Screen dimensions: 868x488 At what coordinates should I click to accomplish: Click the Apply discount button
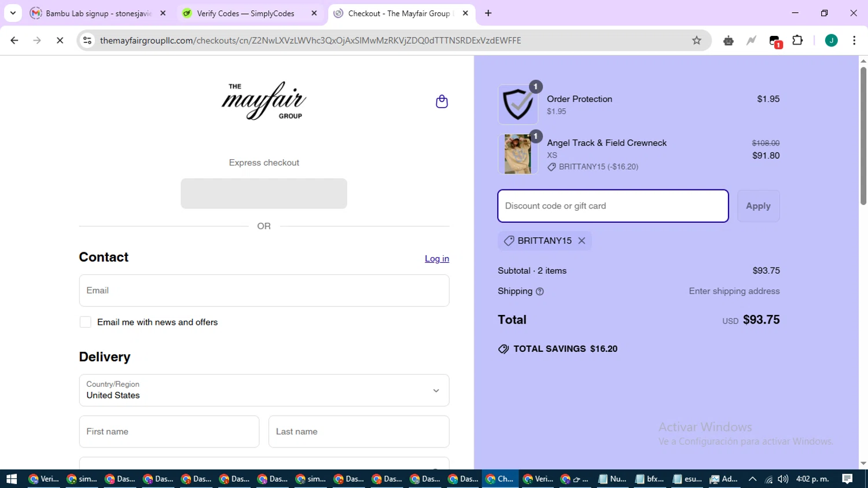coord(758,206)
